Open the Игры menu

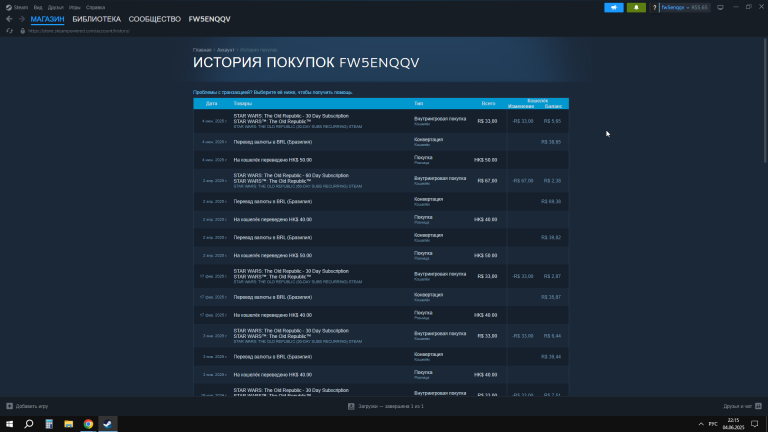[74, 7]
